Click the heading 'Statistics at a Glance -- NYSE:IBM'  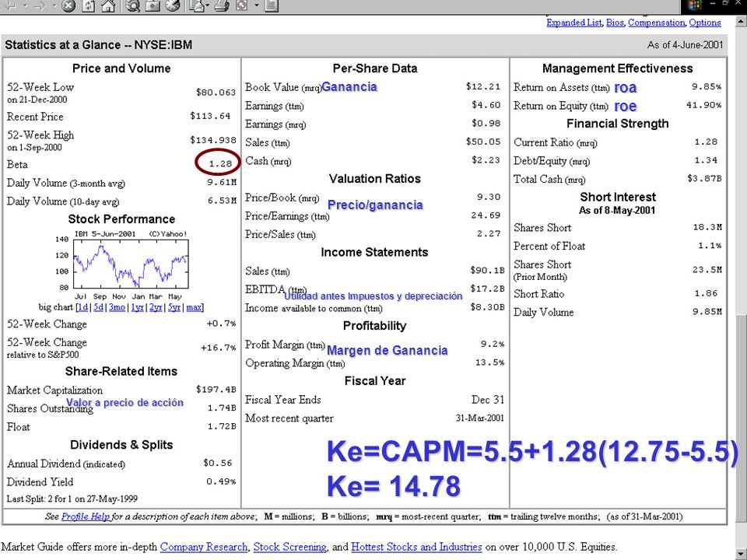click(99, 45)
